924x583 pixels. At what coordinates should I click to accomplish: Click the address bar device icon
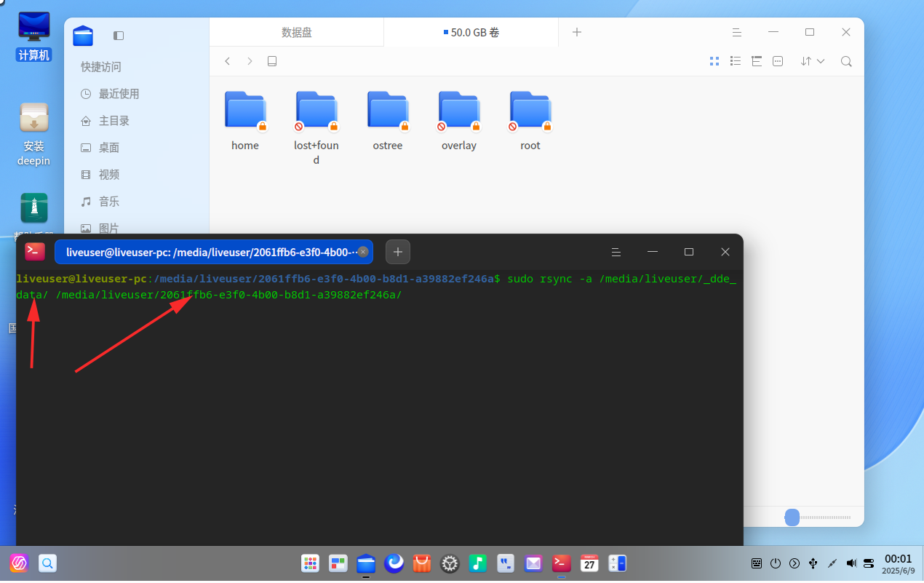(x=272, y=61)
